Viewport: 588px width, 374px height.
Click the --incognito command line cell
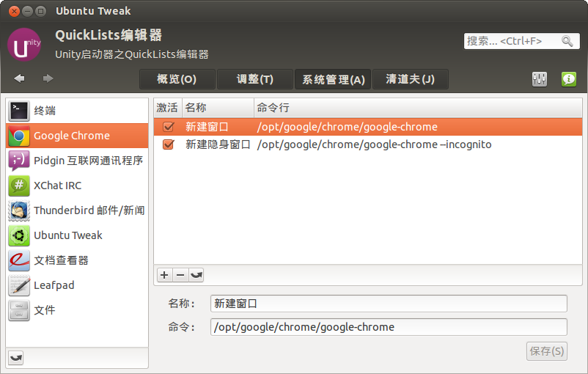click(x=374, y=144)
